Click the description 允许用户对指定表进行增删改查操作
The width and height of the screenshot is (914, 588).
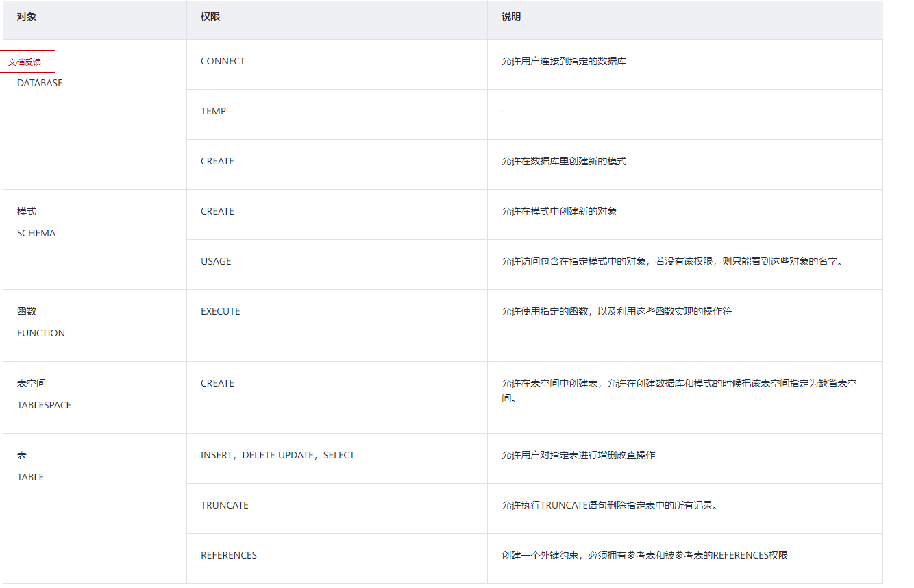578,455
